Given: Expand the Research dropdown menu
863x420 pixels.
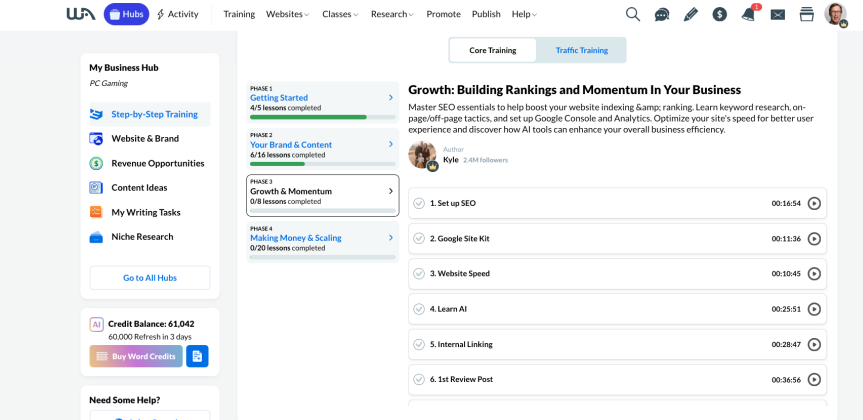Looking at the screenshot, I should [392, 14].
